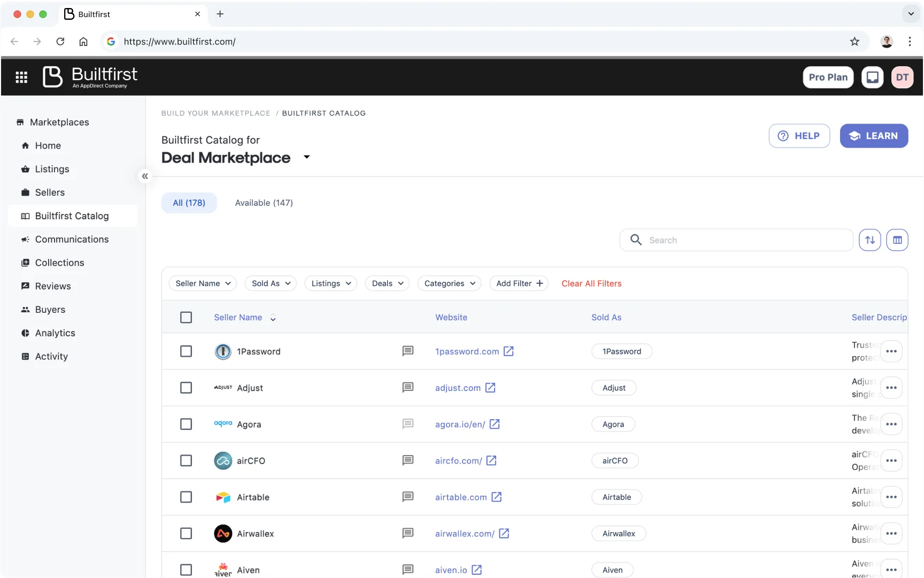Screen dimensions: 924x578
Task: Check the Aiven row checkbox
Action: point(186,569)
